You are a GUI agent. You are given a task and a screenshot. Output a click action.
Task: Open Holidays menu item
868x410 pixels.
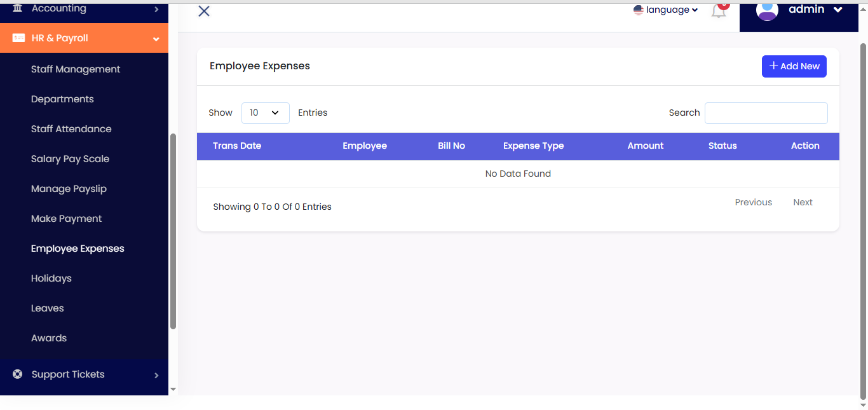click(51, 278)
